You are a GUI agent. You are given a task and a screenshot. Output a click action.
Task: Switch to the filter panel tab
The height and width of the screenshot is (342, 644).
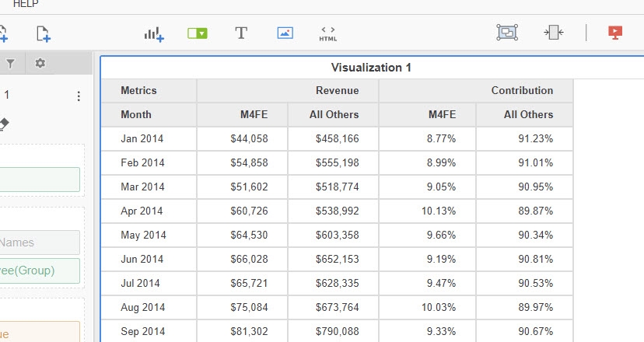click(x=11, y=64)
